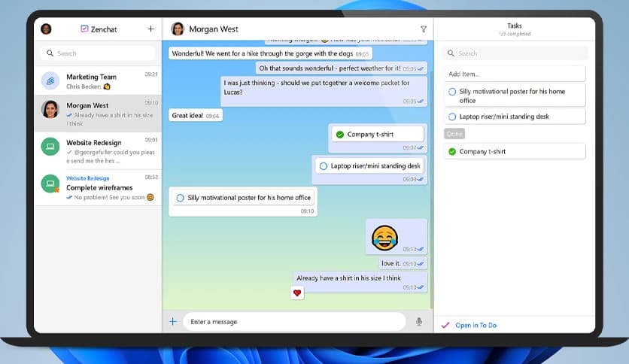Click the '1/3 completed' tasks counter
629x364 pixels.
515,34
